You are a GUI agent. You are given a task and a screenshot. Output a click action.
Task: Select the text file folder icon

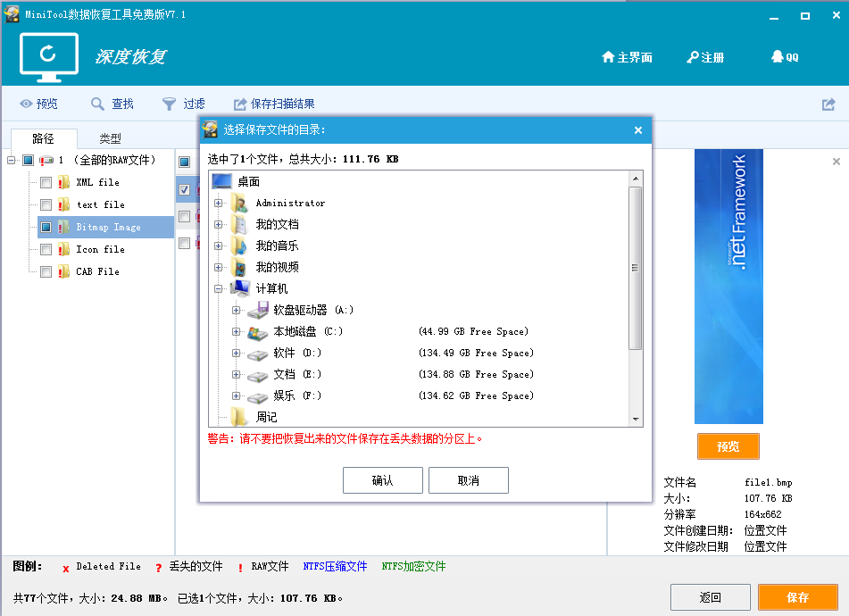(x=64, y=204)
